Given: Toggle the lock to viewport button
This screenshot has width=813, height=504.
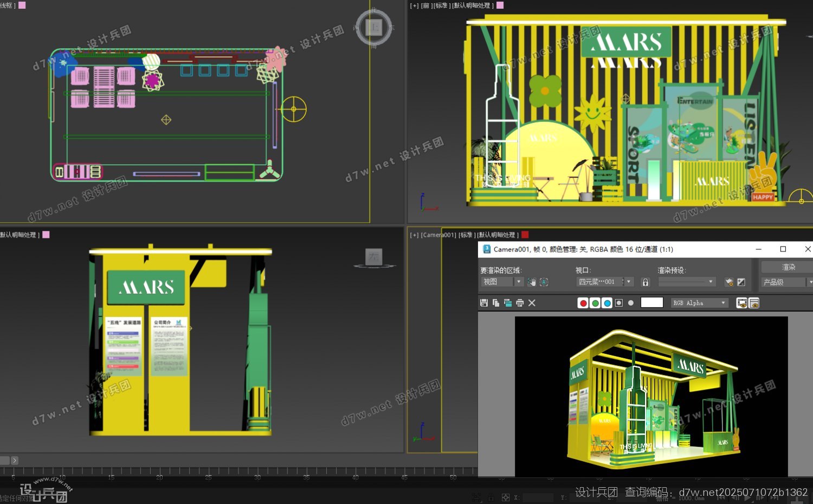Looking at the screenshot, I should pos(645,282).
